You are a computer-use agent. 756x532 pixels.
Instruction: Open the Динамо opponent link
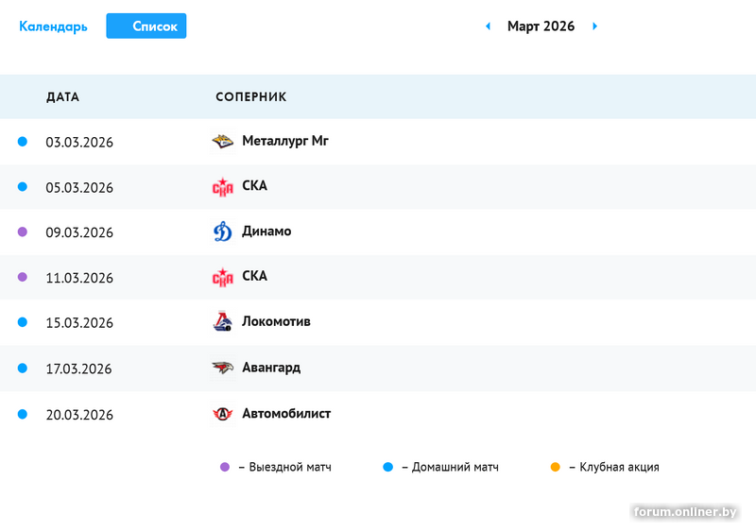266,232
